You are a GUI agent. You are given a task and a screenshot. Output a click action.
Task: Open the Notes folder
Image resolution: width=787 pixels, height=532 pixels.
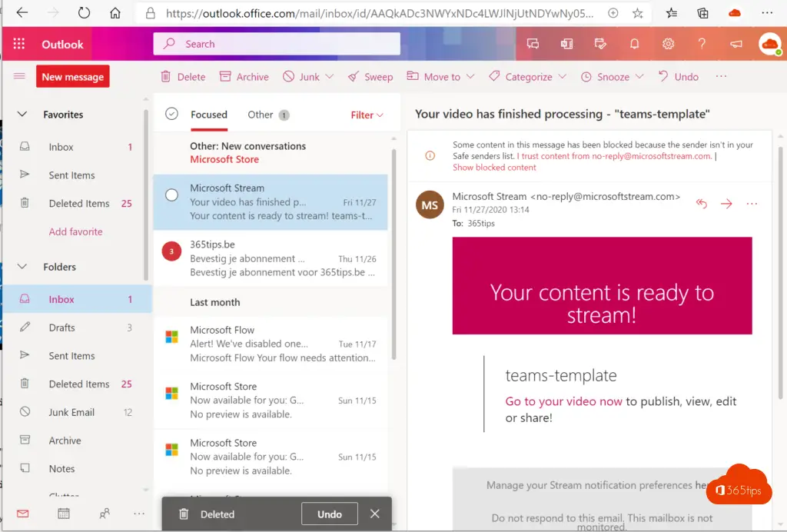click(x=78, y=468)
